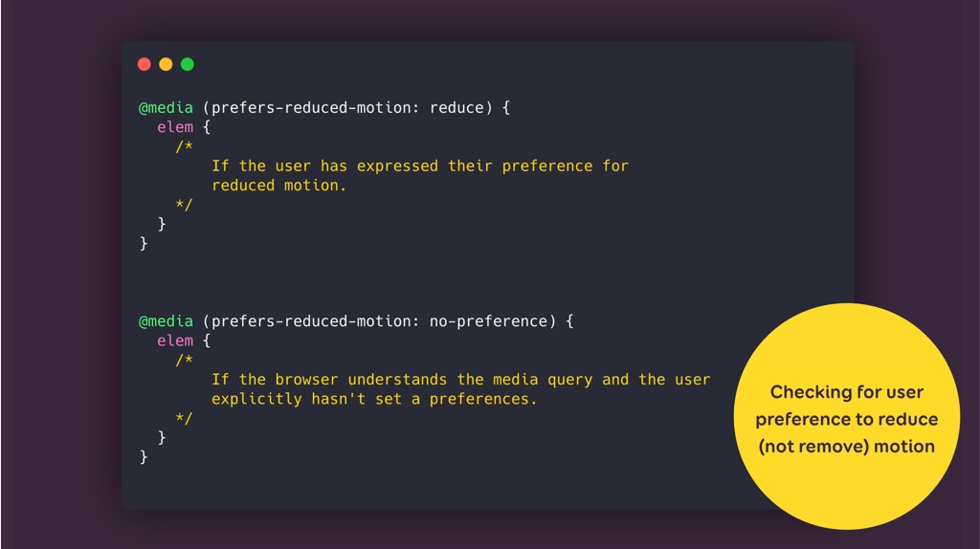Click the "reduce" value in the first query
Viewport: 980px width, 549px height.
[x=457, y=107]
